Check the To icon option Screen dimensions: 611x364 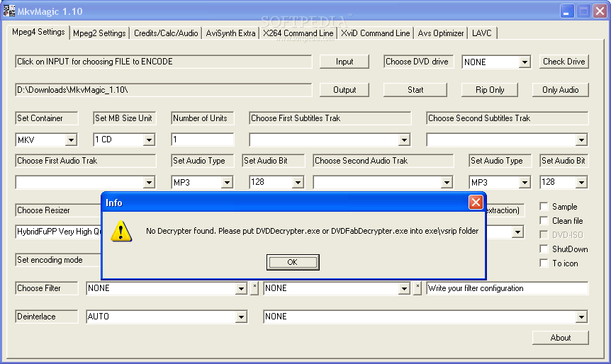[x=544, y=263]
